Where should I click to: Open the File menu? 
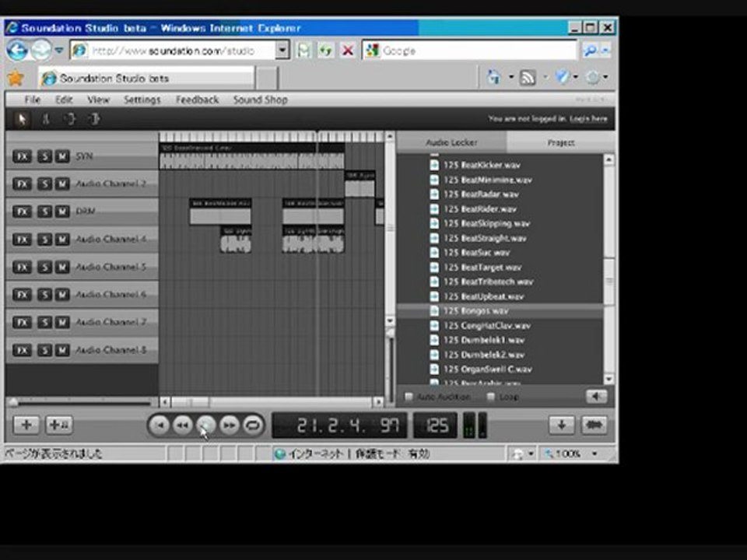click(33, 100)
